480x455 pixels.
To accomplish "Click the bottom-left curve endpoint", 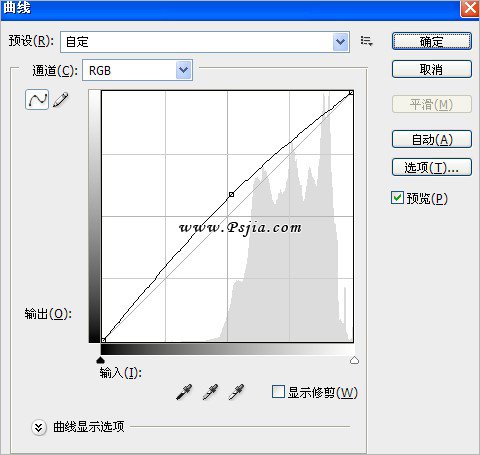I will pos(104,340).
